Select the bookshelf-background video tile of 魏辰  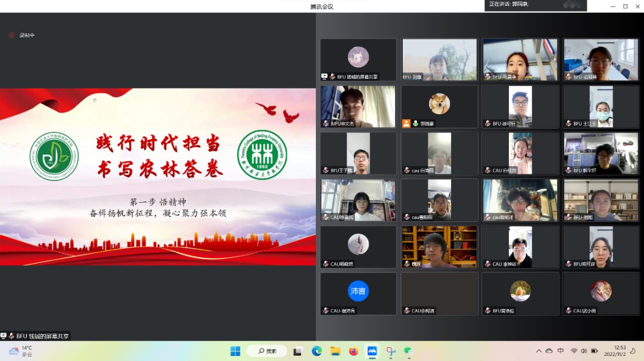point(439,247)
